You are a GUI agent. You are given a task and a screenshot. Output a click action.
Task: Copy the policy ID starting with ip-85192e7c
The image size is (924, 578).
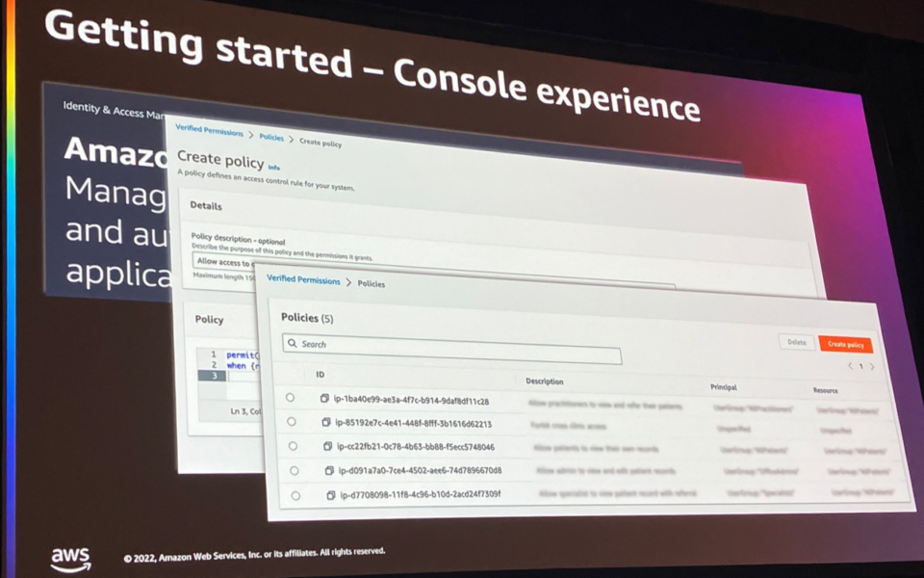[x=326, y=422]
